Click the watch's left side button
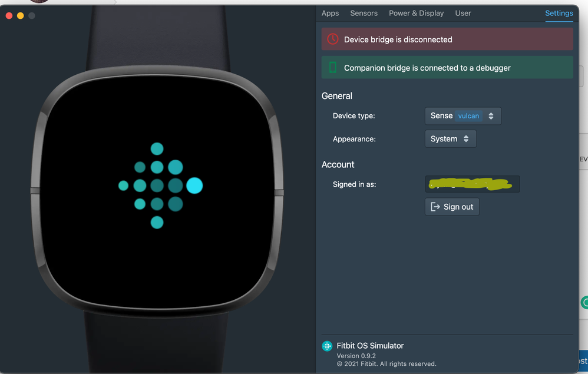 pyautogui.click(x=35, y=191)
